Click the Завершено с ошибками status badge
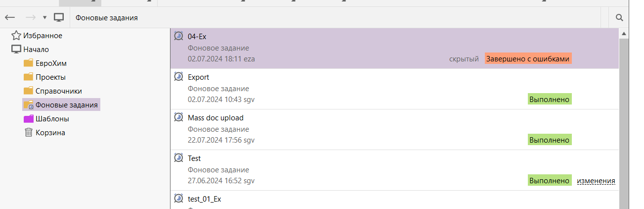The height and width of the screenshot is (209, 644). pos(528,58)
